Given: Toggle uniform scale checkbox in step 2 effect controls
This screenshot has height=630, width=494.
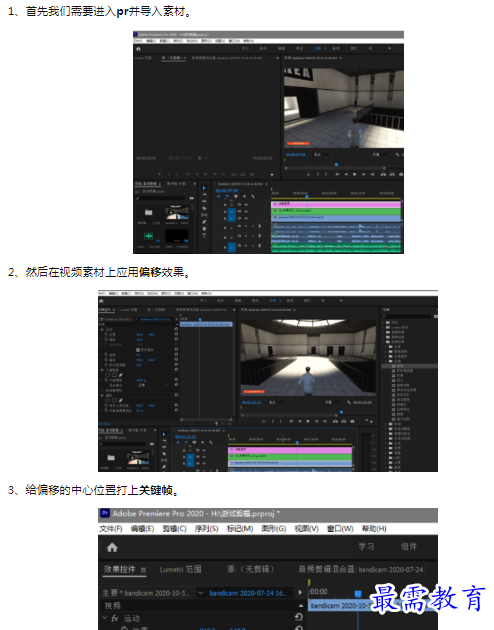Looking at the screenshot, I should 138,350.
